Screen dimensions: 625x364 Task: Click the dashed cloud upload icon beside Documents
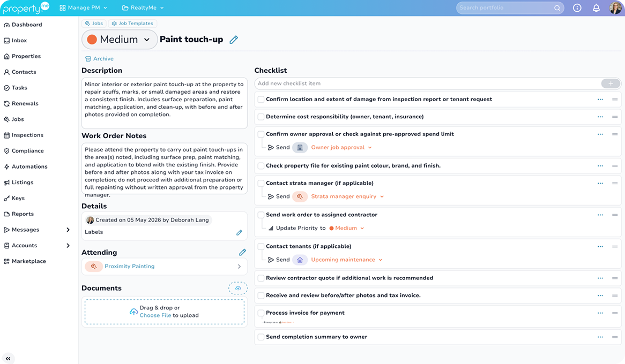click(x=238, y=288)
